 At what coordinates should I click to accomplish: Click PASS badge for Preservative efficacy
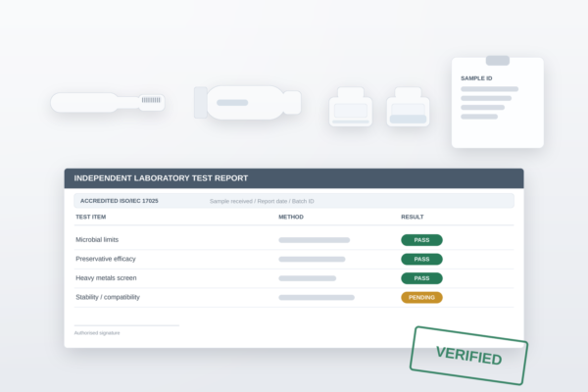tap(421, 259)
